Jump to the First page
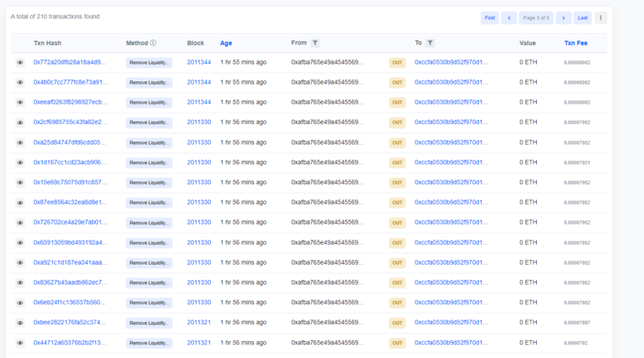 click(x=489, y=18)
